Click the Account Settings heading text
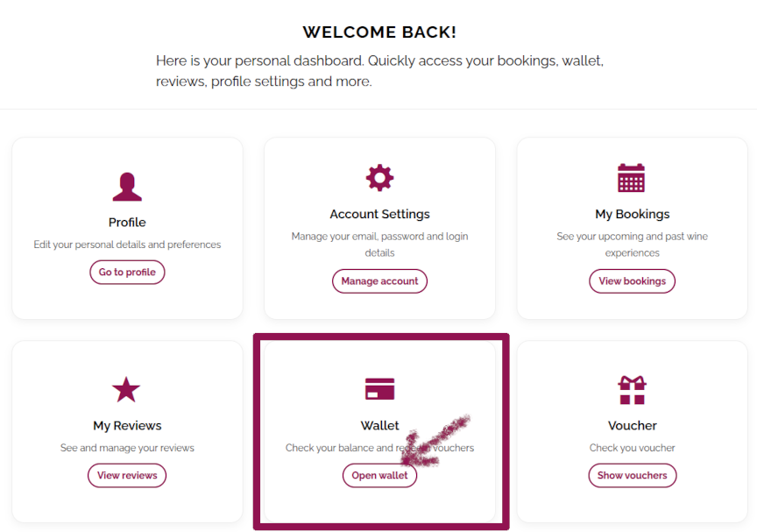 coord(379,214)
